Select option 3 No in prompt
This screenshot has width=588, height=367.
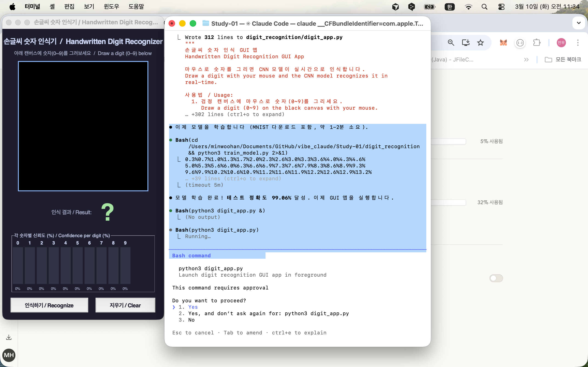(191, 320)
